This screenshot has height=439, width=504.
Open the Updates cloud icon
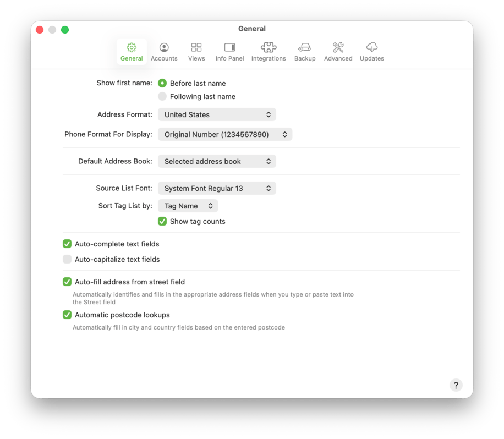click(372, 48)
